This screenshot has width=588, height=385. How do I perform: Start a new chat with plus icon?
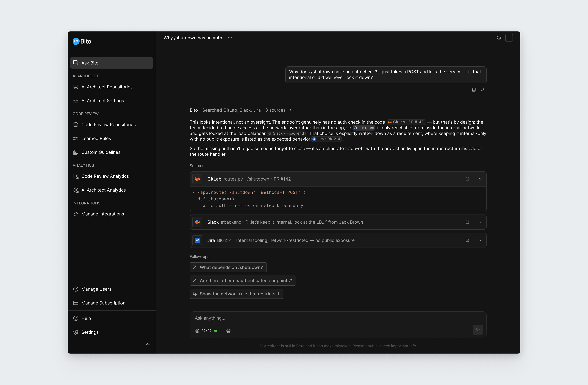[509, 38]
